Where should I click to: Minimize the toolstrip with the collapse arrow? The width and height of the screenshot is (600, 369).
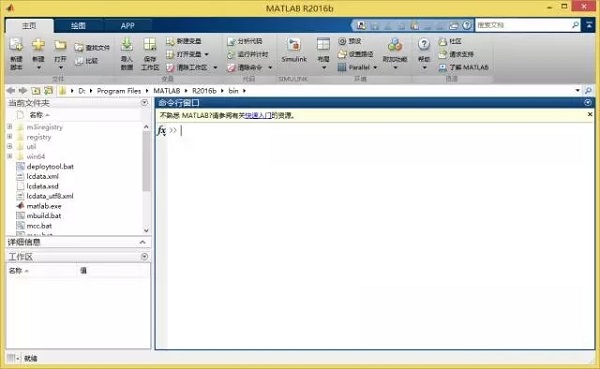[x=589, y=25]
